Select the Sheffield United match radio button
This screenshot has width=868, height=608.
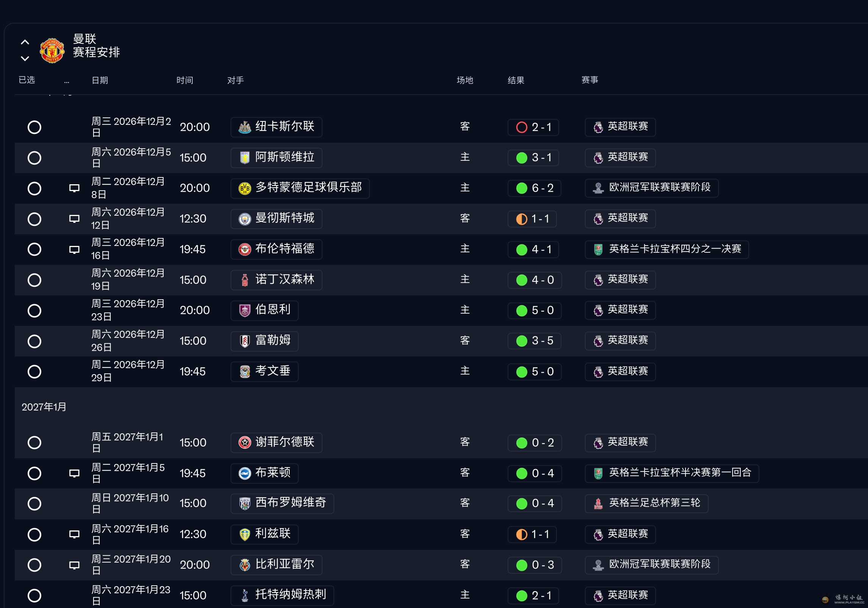[x=34, y=443]
